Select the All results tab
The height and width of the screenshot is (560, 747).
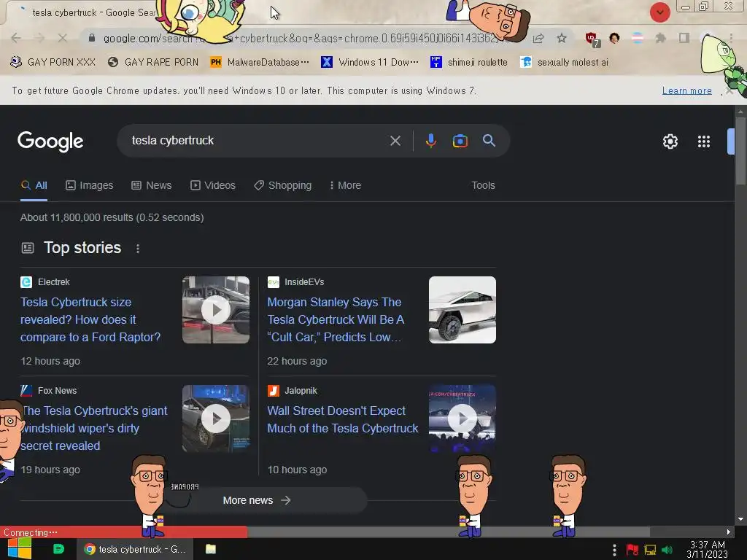pyautogui.click(x=34, y=185)
